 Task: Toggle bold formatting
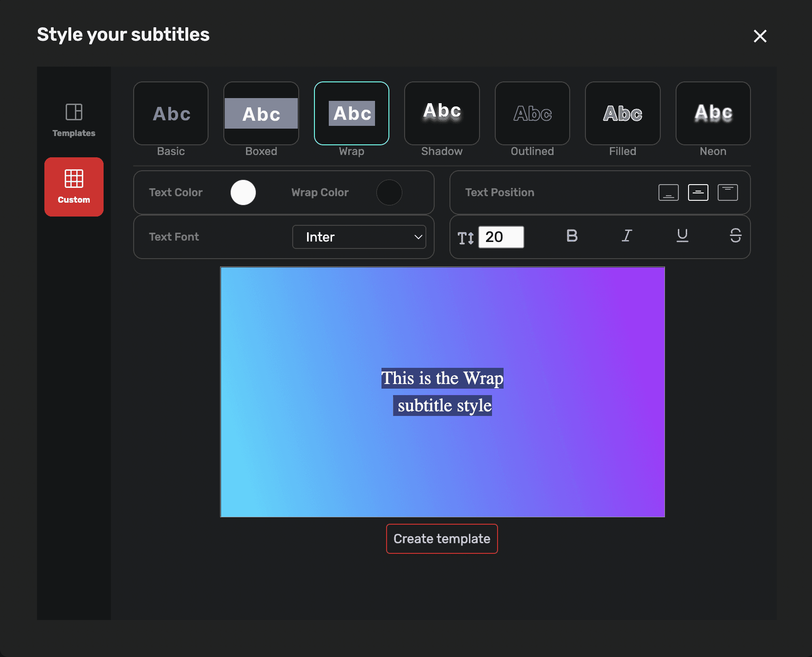pos(572,236)
